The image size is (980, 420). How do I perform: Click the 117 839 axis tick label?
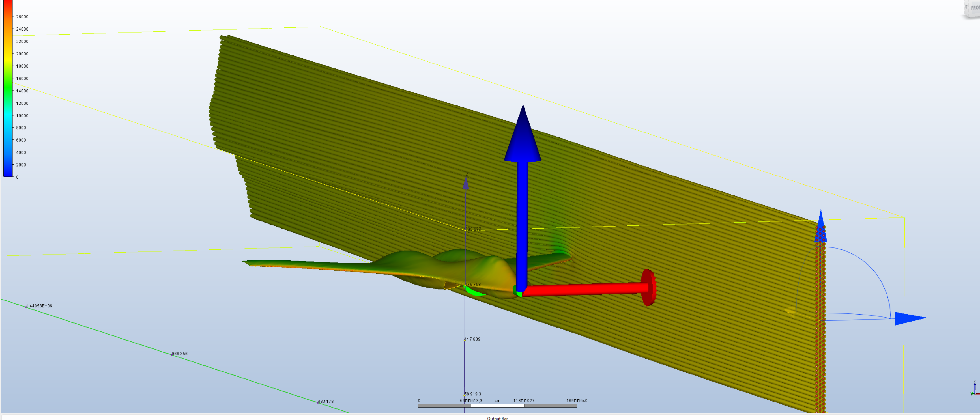[472, 339]
